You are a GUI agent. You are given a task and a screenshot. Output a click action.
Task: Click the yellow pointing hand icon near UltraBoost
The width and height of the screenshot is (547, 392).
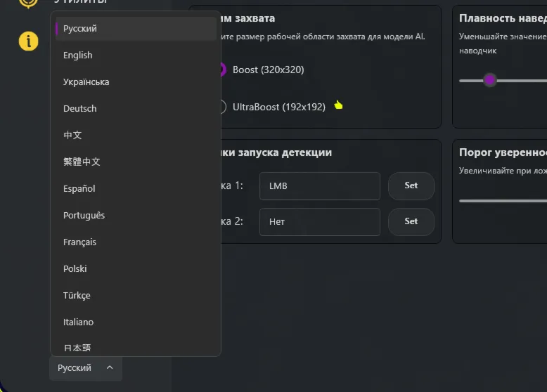point(338,105)
